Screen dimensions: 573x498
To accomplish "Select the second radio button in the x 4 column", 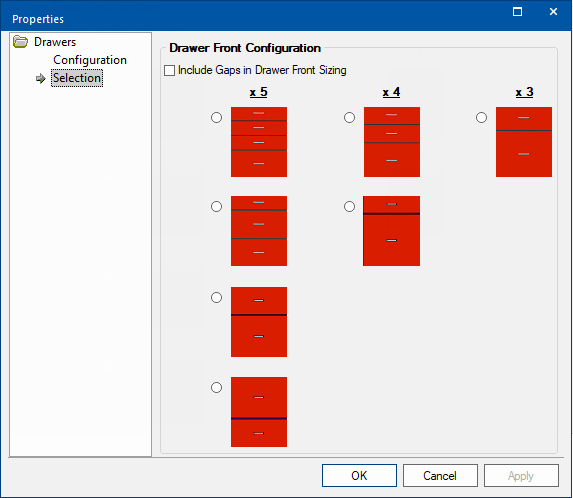I will click(x=349, y=207).
